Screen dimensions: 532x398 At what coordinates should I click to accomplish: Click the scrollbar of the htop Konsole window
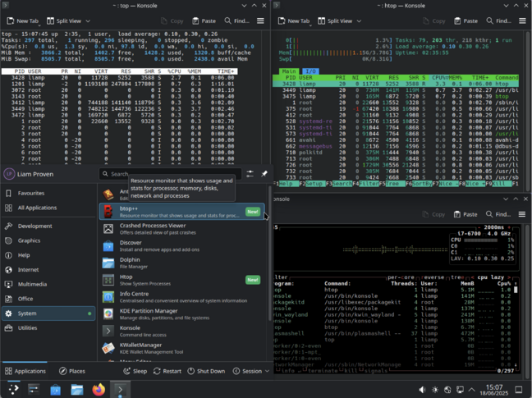(x=528, y=110)
